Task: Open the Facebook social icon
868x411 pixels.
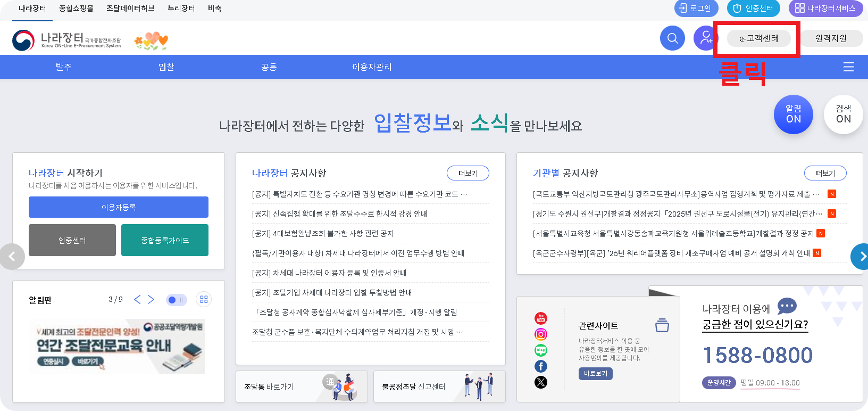Action: [540, 366]
